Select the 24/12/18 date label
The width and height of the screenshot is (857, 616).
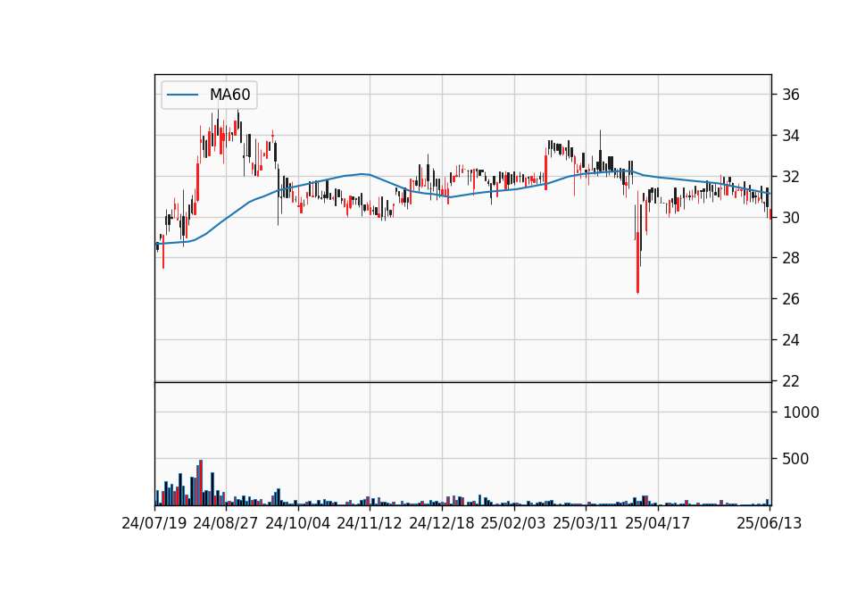442,523
